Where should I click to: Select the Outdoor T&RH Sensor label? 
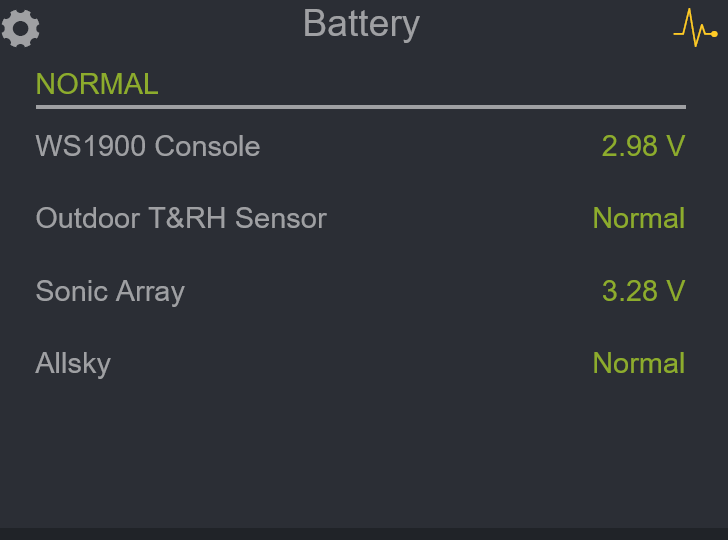pyautogui.click(x=181, y=219)
